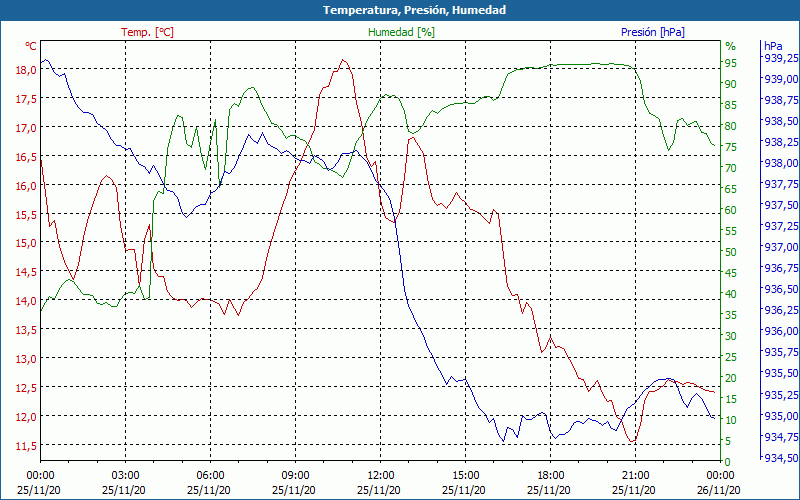The width and height of the screenshot is (800, 500).
Task: Click the '935,00' pressure axis tick
Action: click(782, 416)
